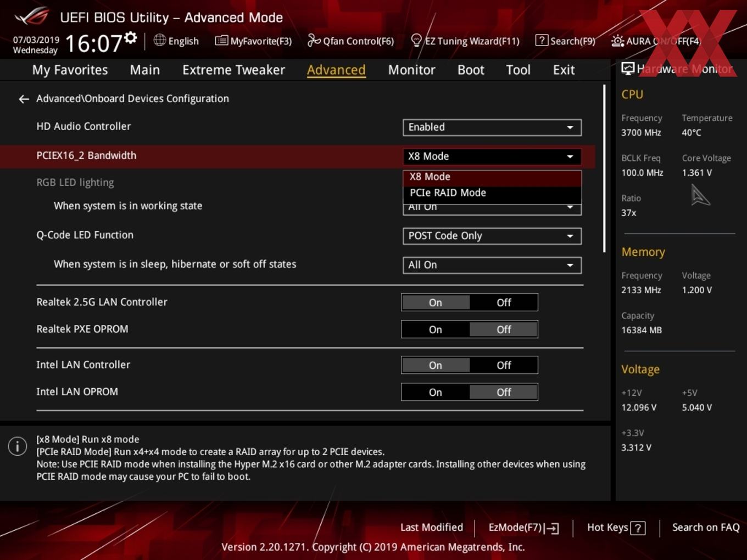Collapse the PCIEX16_2 Bandwidth dropdown
Screen dimensions: 747x560
point(492,156)
